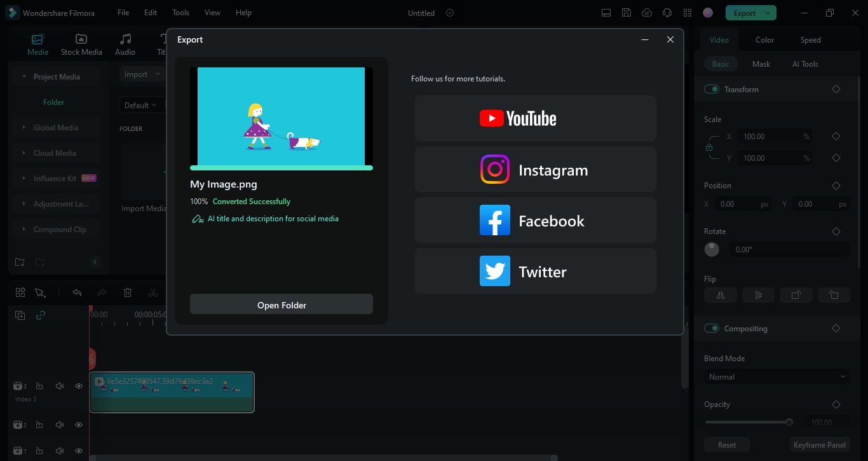This screenshot has height=461, width=868.
Task: Toggle the auto ripple link icon
Action: click(41, 315)
